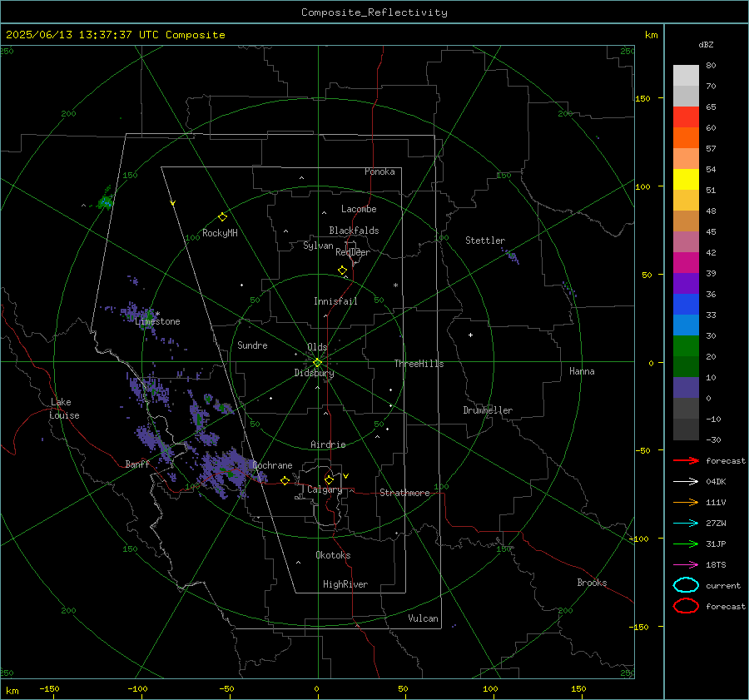Screen dimensions: 749x700
Task: Click the 0 dBZ dark purple swatch
Action: 686,387
